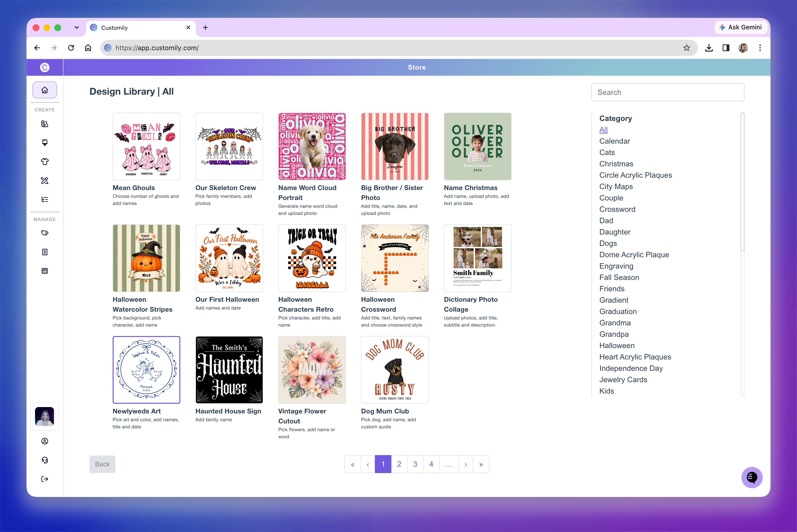Screen dimensions: 797x532
Task: Open the store icon under Manage
Action: pos(44,271)
